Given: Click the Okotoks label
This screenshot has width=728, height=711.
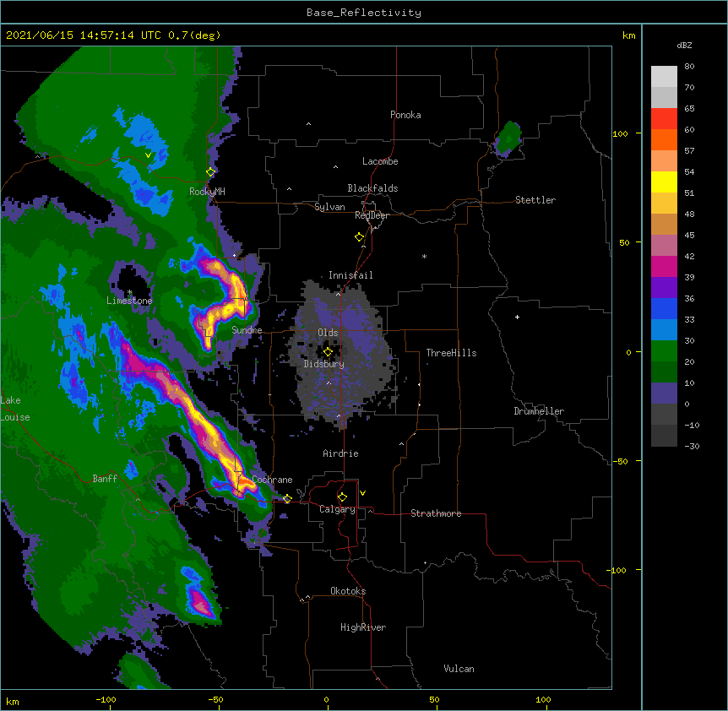Looking at the screenshot, I should 348,591.
